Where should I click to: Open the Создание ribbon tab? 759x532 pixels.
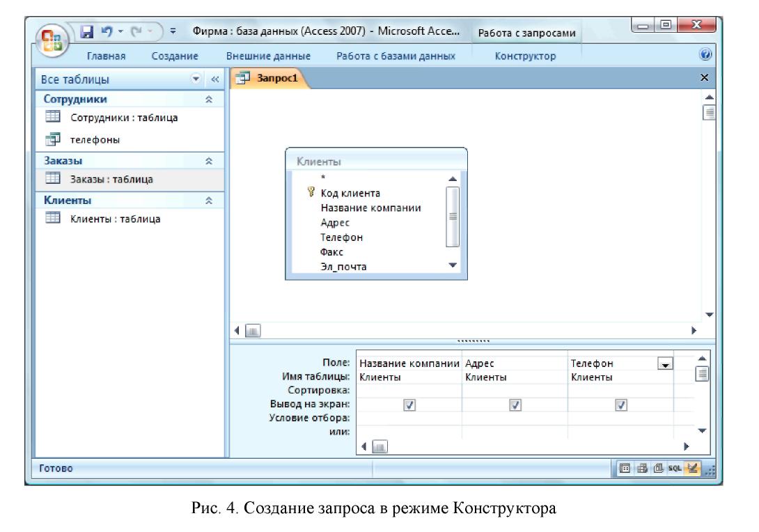(175, 56)
